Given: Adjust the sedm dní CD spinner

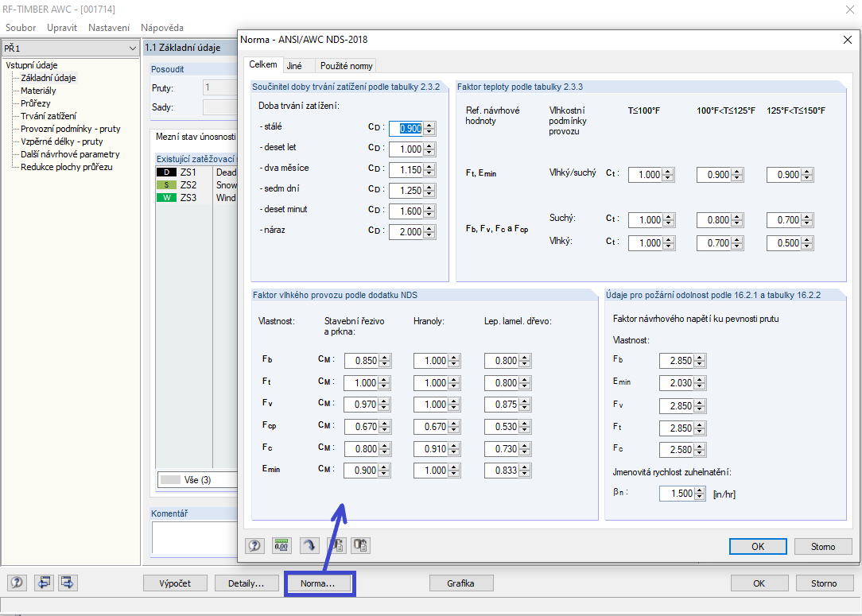Looking at the screenshot, I should [430, 191].
